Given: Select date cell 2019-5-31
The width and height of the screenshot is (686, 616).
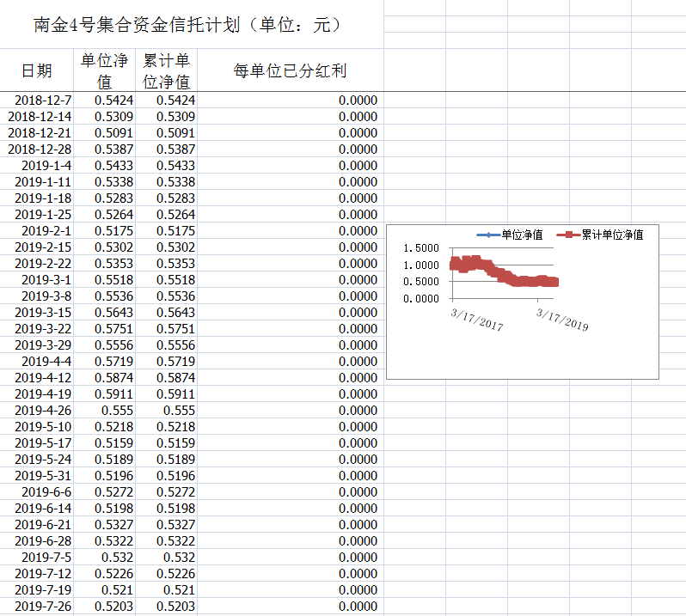Looking at the screenshot, I should click(37, 476).
